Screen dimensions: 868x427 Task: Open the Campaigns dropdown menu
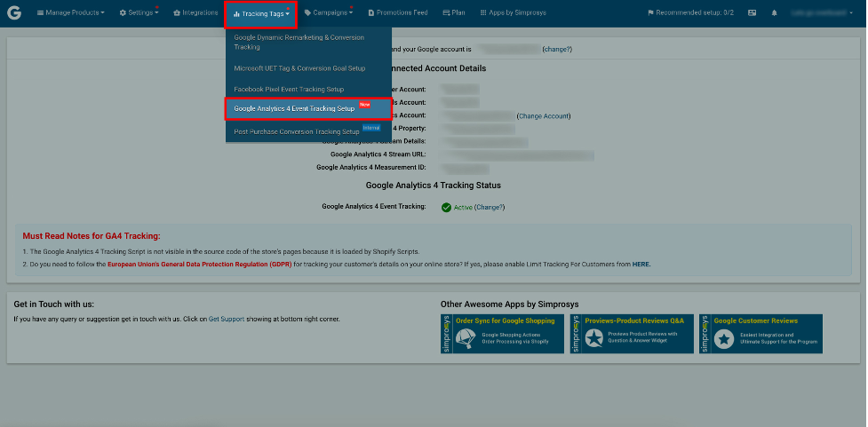pos(328,12)
